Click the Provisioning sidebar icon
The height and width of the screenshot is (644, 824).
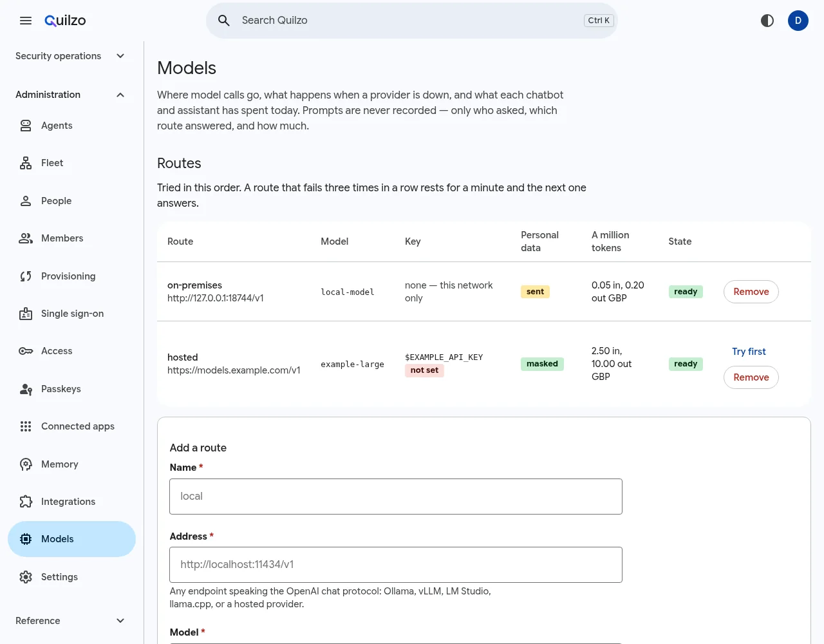[26, 276]
